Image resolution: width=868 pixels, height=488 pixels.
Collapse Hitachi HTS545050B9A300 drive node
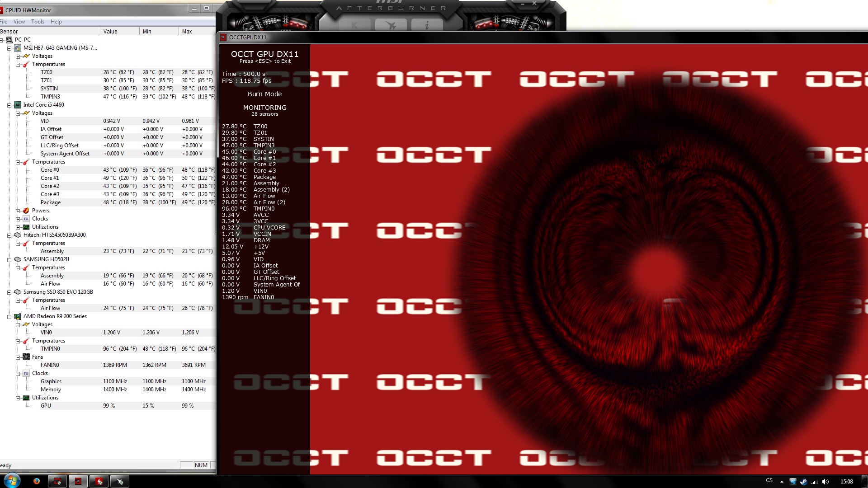[9, 235]
